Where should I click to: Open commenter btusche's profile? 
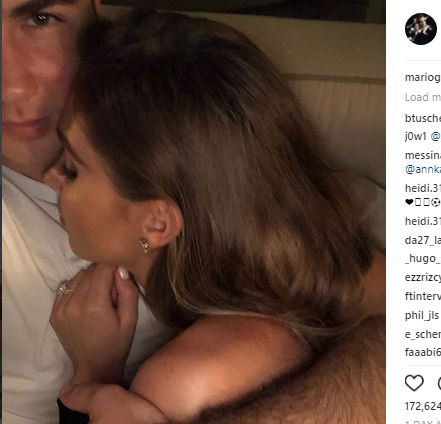click(x=423, y=118)
